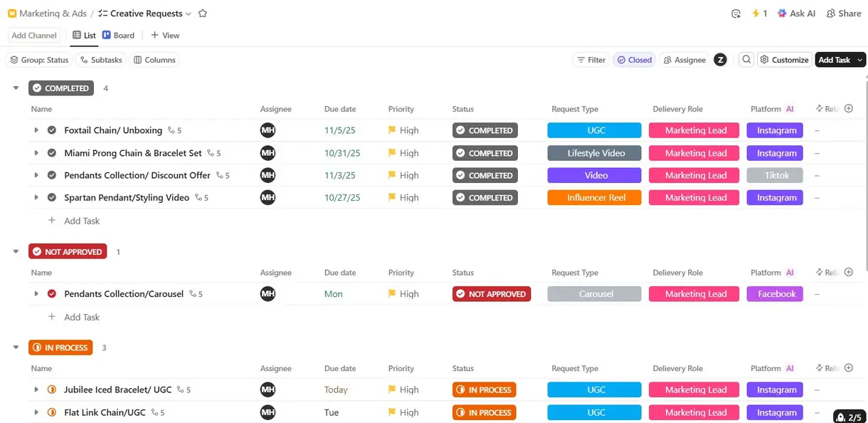Screen dimensions: 868x423
Task: Toggle status circle of Flat Link Chain/UGC
Action: pyautogui.click(x=52, y=412)
